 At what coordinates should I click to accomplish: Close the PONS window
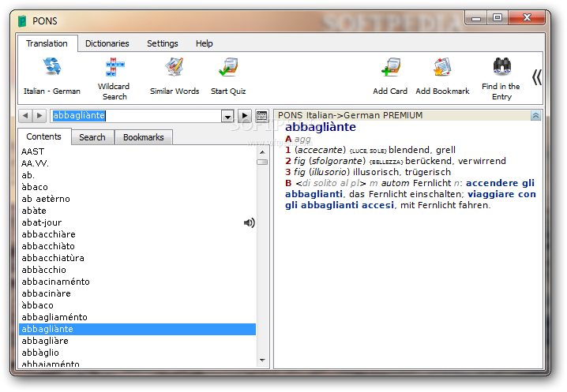(x=527, y=17)
